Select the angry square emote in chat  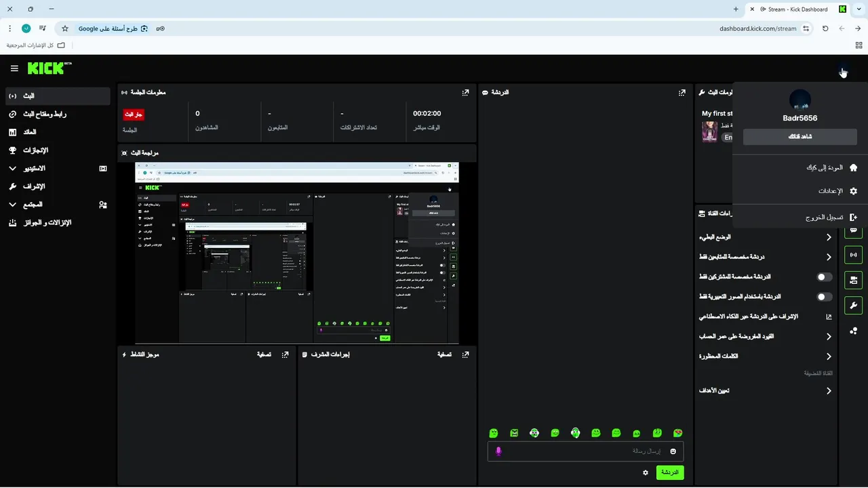click(x=514, y=433)
